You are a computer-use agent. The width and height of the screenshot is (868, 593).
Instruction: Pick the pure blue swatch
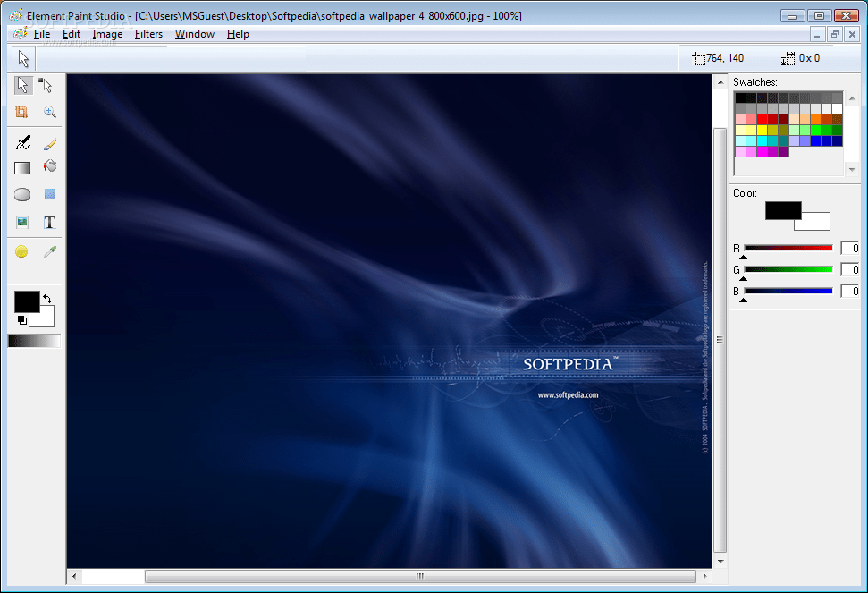coord(816,140)
